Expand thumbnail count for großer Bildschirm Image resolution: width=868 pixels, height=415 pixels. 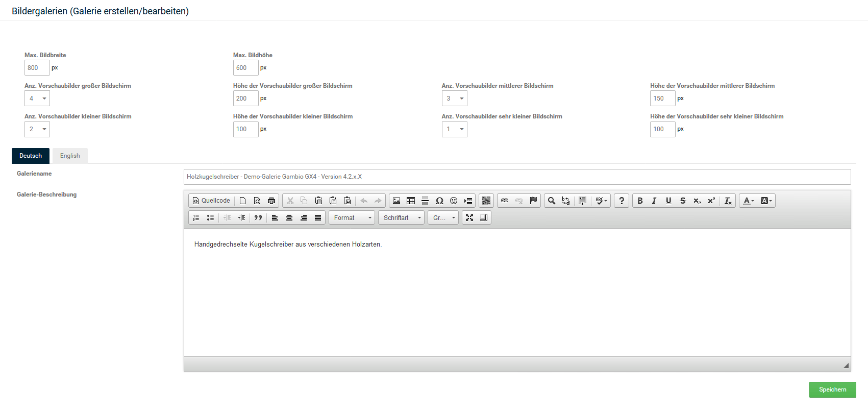(x=37, y=99)
